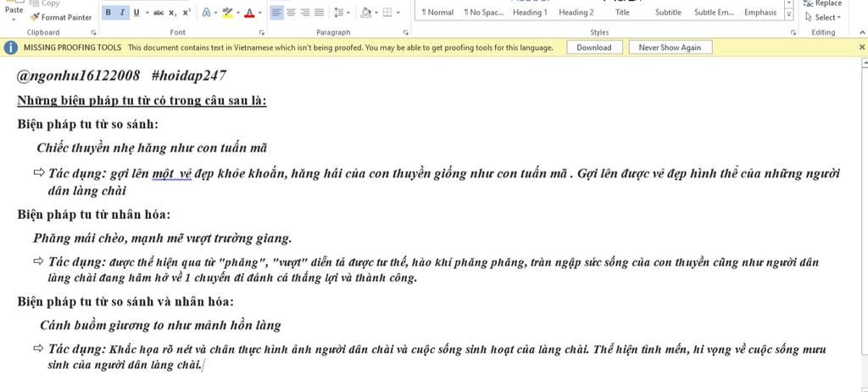Viewport: 868px width, 392px height.
Task: Apply Borders to paragraph
Action: [387, 12]
